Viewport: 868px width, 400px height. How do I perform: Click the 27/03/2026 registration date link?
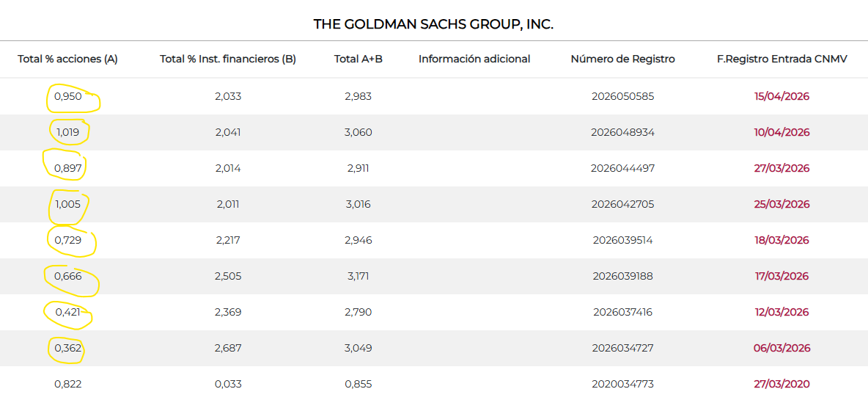tap(781, 168)
